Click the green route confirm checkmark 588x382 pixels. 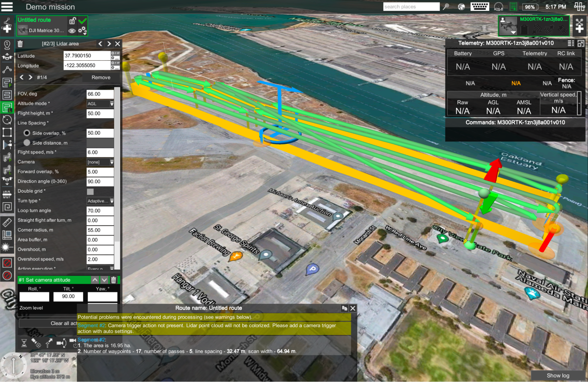click(x=83, y=21)
